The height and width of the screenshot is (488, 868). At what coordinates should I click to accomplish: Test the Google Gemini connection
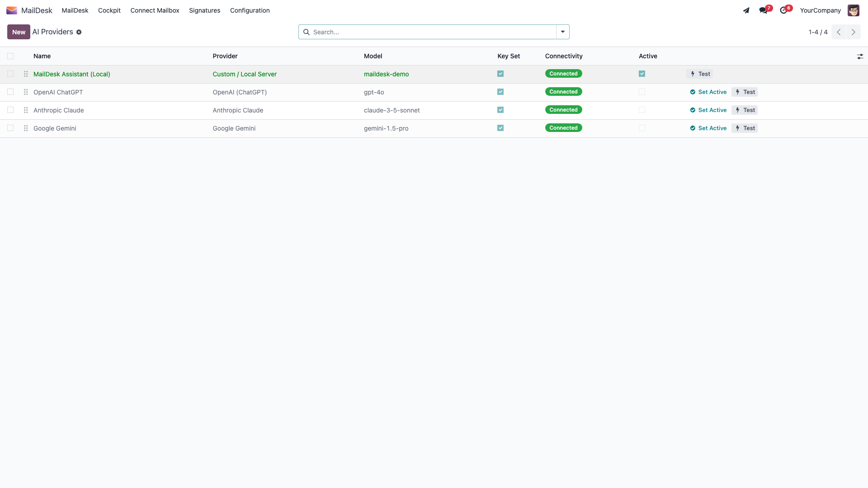(x=745, y=128)
